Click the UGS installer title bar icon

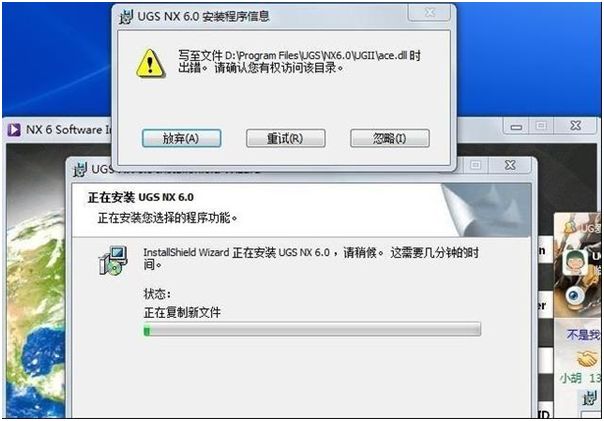click(x=80, y=169)
